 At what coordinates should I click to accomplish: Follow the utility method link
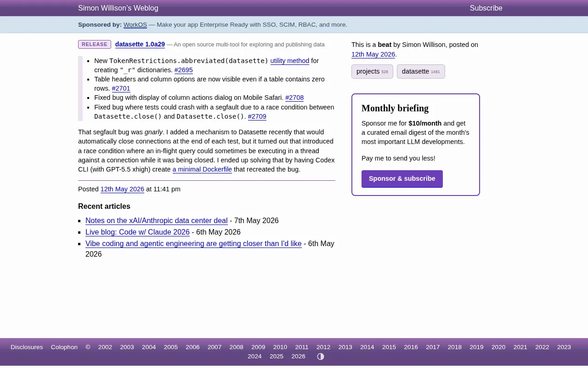pyautogui.click(x=290, y=61)
